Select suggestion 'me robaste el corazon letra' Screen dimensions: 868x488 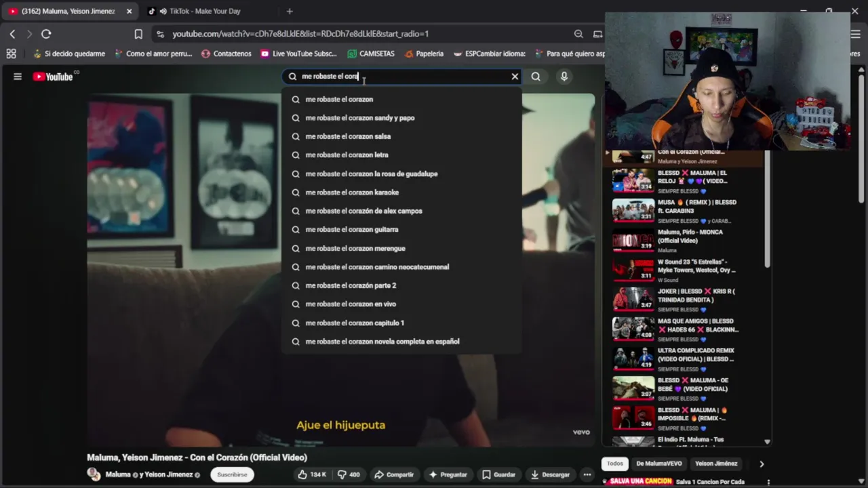pyautogui.click(x=401, y=155)
